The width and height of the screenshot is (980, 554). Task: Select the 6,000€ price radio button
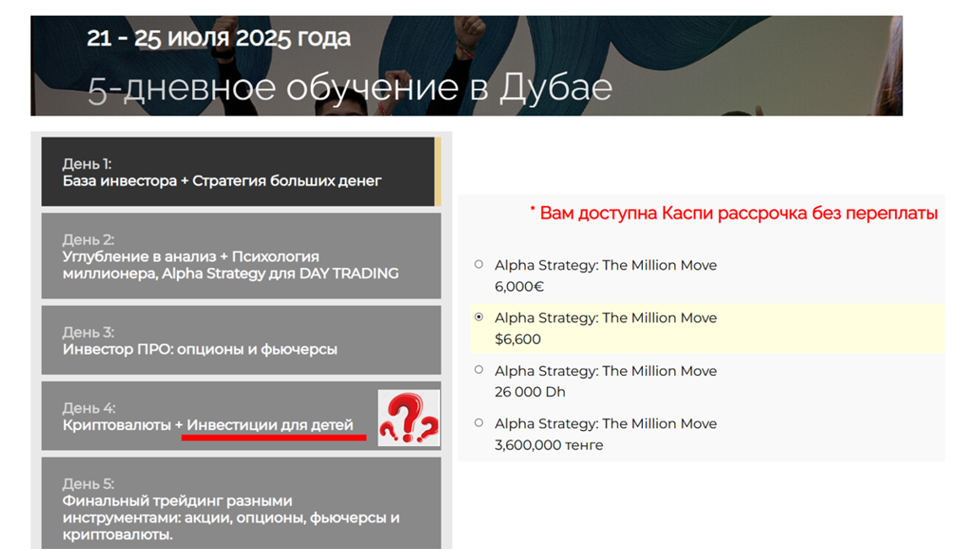(479, 265)
